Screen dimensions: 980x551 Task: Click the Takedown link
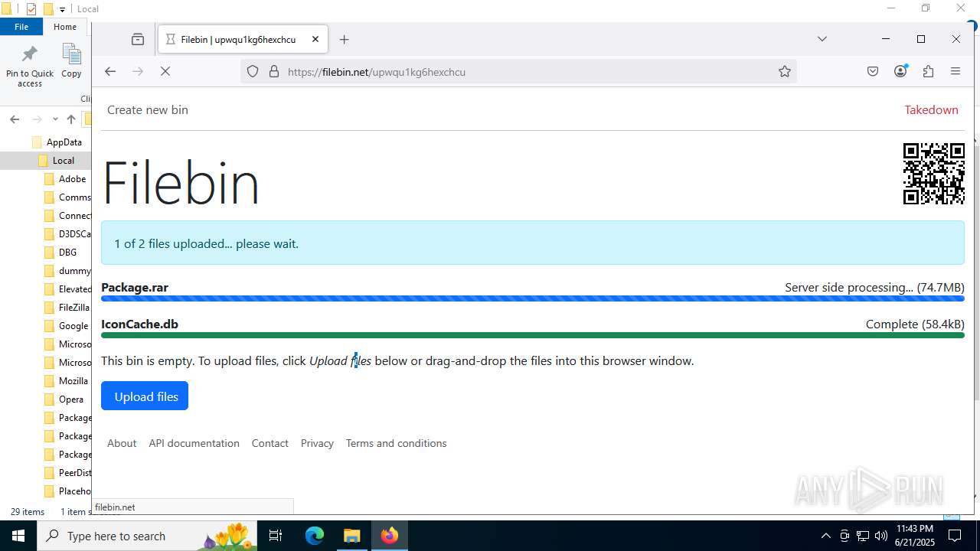[931, 109]
